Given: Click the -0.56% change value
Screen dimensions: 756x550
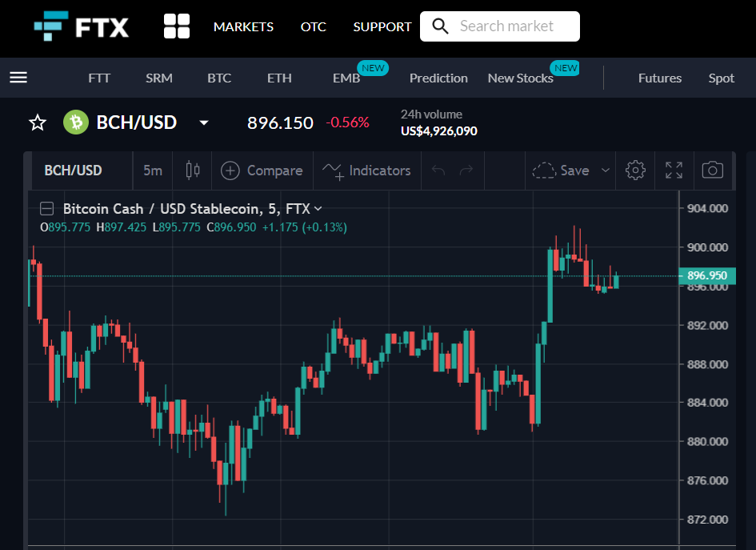Looking at the screenshot, I should pos(348,122).
